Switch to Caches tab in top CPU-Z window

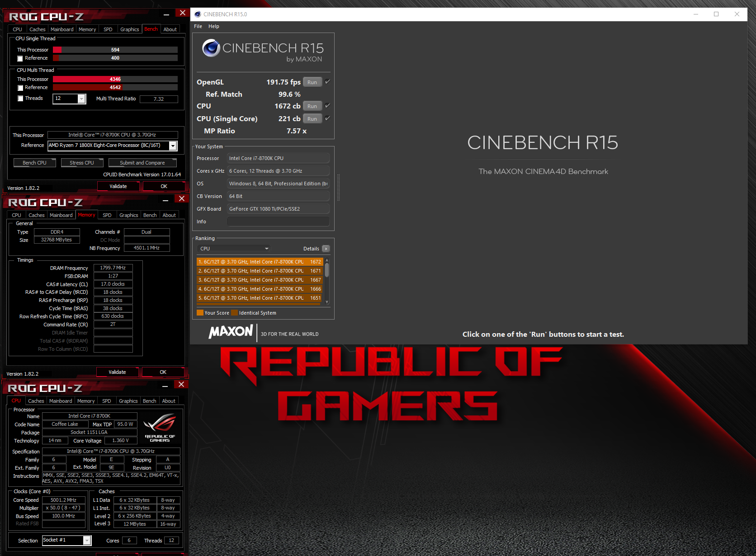pos(38,29)
